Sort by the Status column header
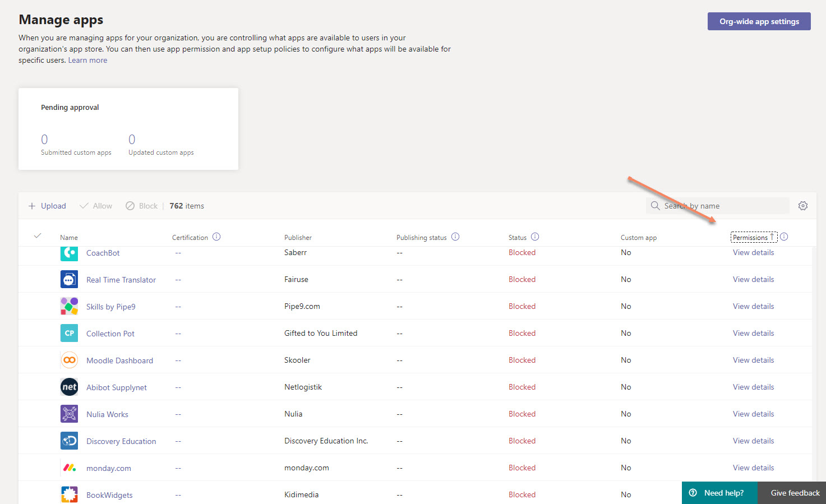 518,238
